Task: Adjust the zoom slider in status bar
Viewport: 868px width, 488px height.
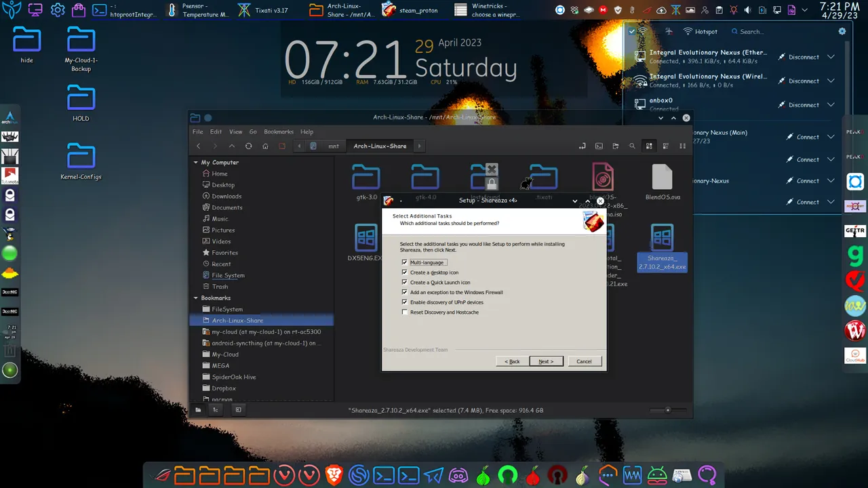Action: pyautogui.click(x=667, y=410)
